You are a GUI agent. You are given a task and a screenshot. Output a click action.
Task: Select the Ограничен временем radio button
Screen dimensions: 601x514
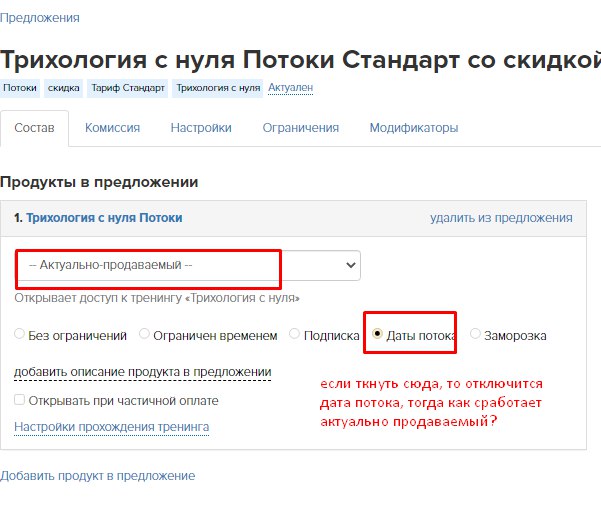[x=144, y=334]
